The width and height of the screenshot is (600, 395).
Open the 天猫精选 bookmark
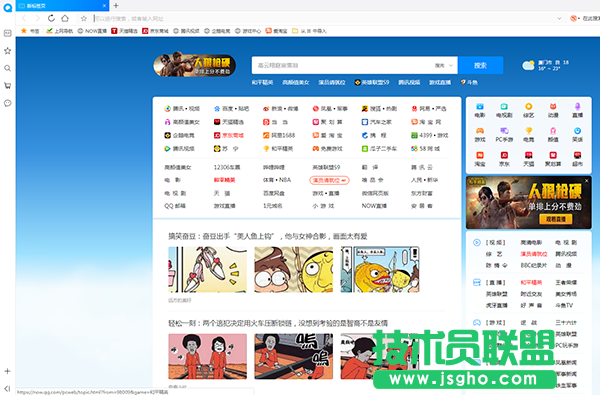(x=124, y=31)
